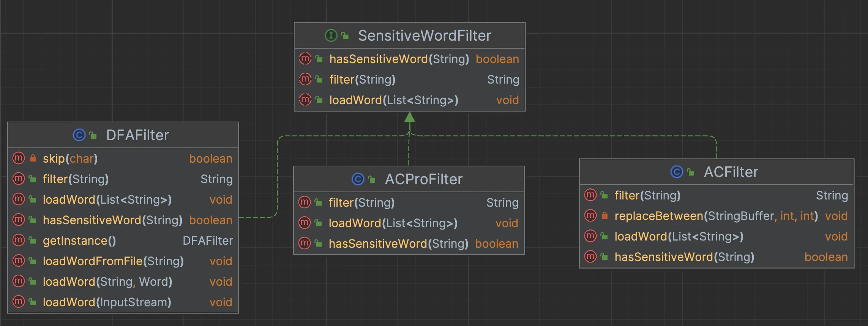Click the private lock icon beside skip(char)
This screenshot has width=868, height=326.
(33, 158)
